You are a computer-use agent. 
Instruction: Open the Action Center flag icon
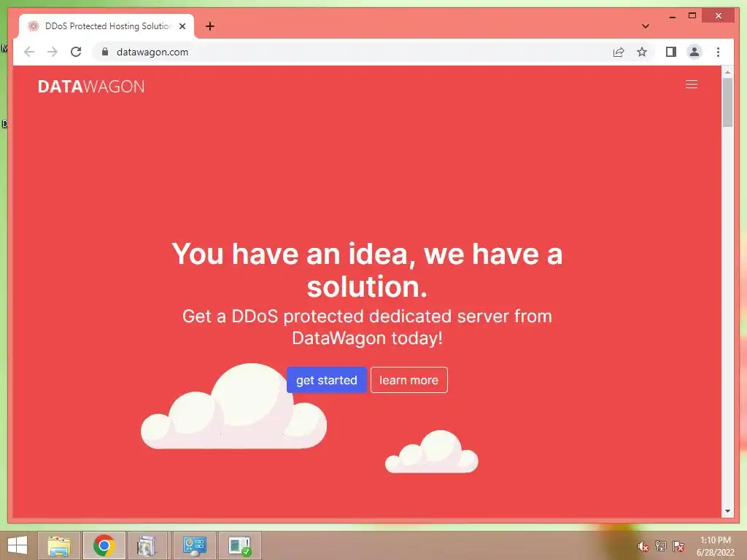[678, 546]
